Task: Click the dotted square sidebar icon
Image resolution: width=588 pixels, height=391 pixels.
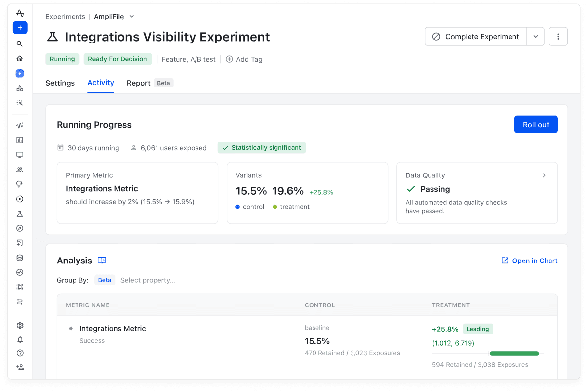Action: pyautogui.click(x=20, y=287)
